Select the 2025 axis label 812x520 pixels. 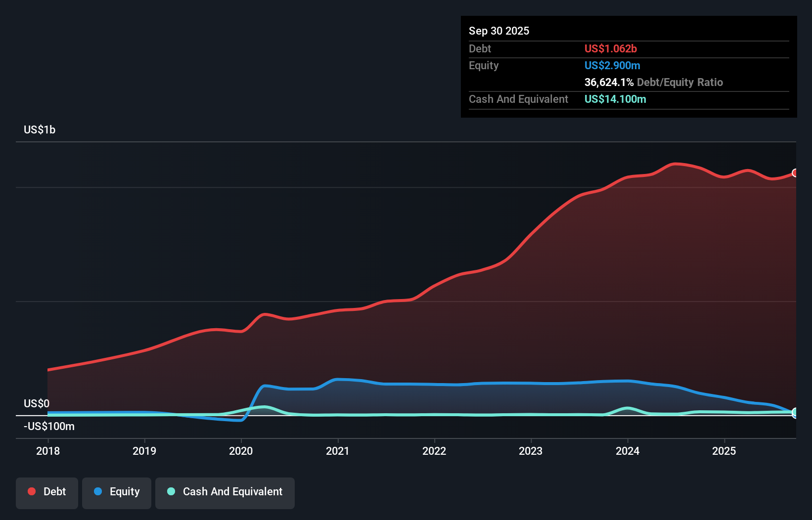coord(724,451)
